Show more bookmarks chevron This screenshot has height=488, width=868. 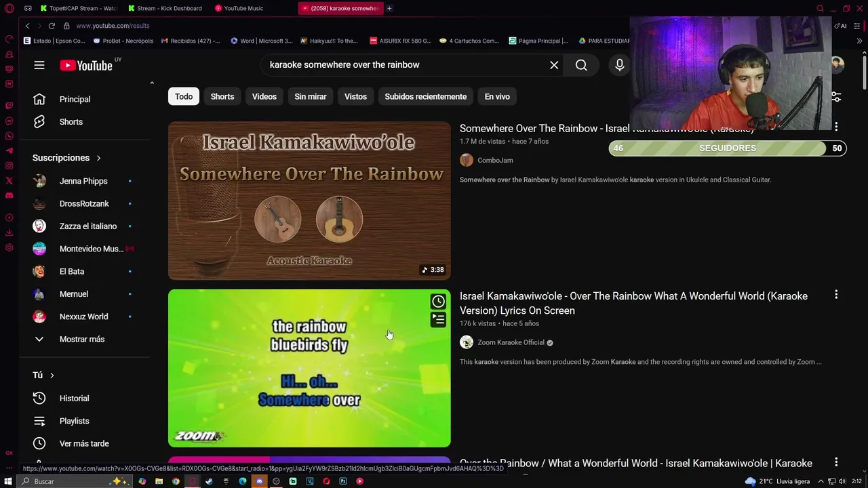pyautogui.click(x=859, y=41)
